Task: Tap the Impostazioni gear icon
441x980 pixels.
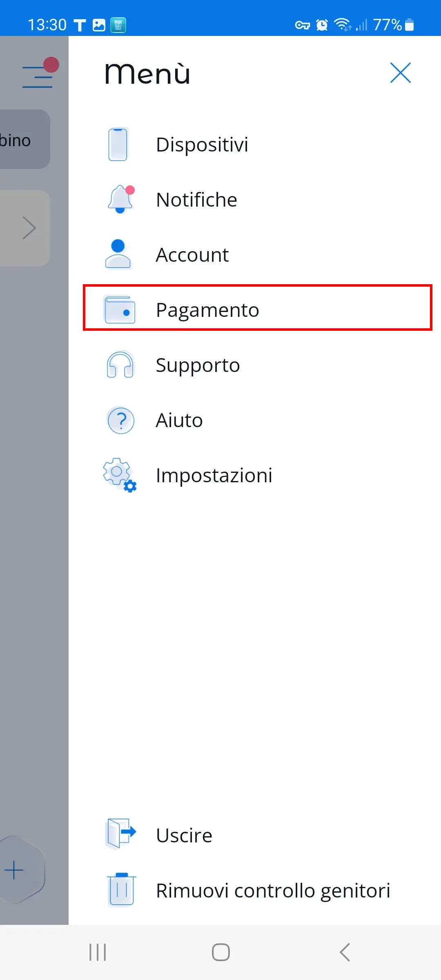Action: pyautogui.click(x=119, y=475)
